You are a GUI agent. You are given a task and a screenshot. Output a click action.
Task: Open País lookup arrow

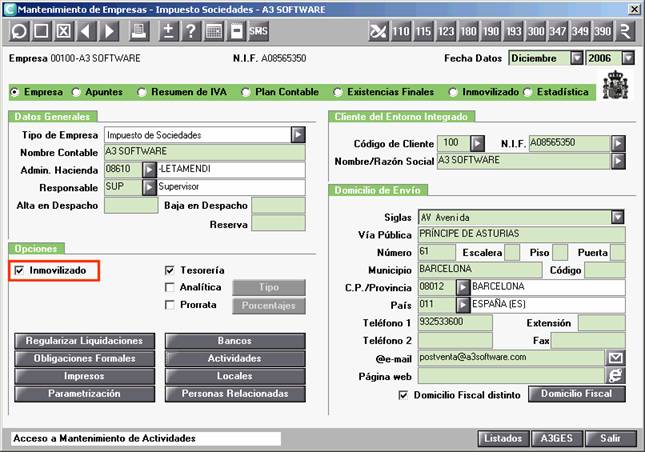pyautogui.click(x=463, y=305)
